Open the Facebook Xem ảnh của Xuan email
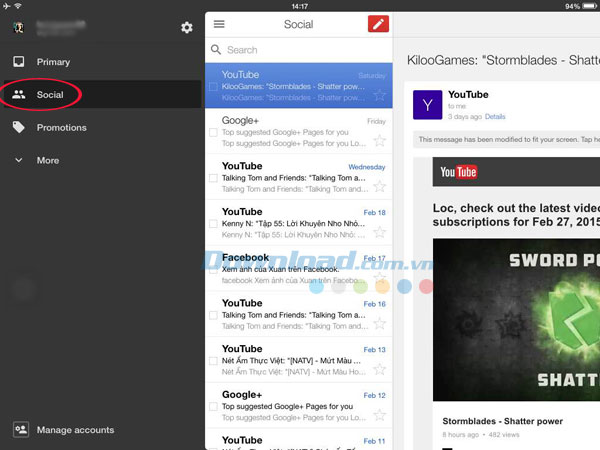The height and width of the screenshot is (450, 600). tap(298, 269)
